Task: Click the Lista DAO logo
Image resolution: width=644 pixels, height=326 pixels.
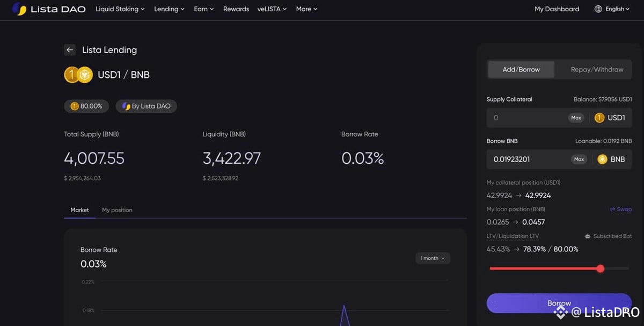Action: click(48, 9)
